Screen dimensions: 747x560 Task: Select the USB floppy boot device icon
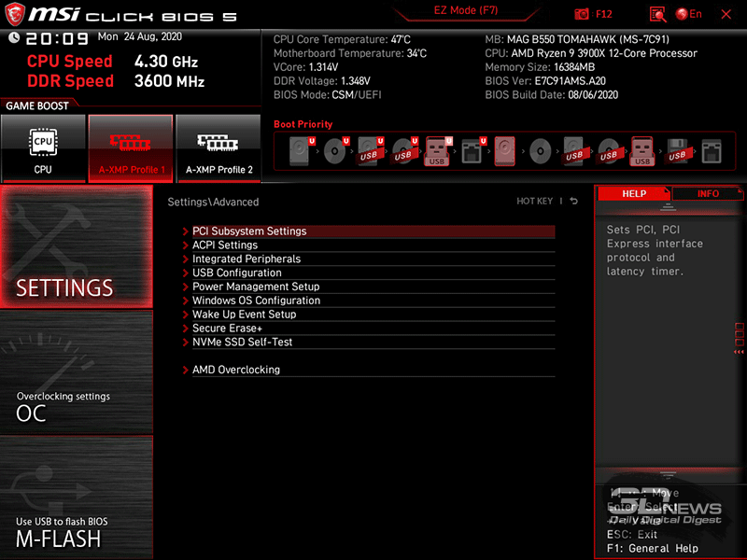(678, 151)
